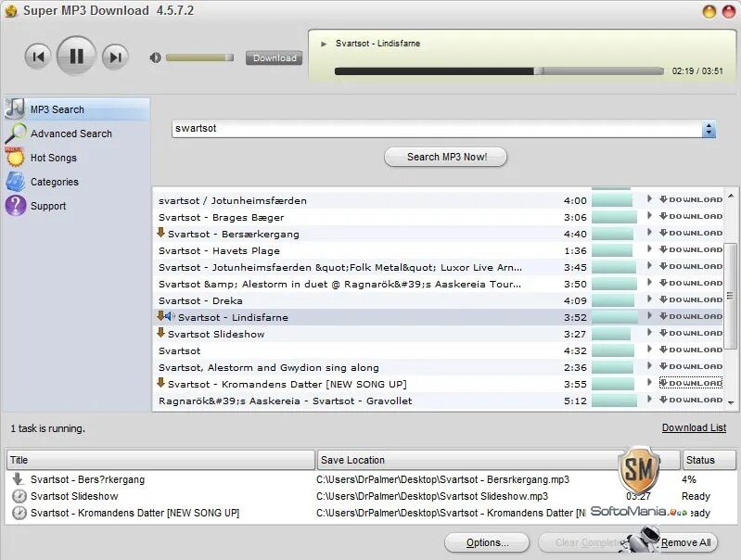Play preview of Kromandens Datter
The height and width of the screenshot is (560, 741).
(650, 382)
